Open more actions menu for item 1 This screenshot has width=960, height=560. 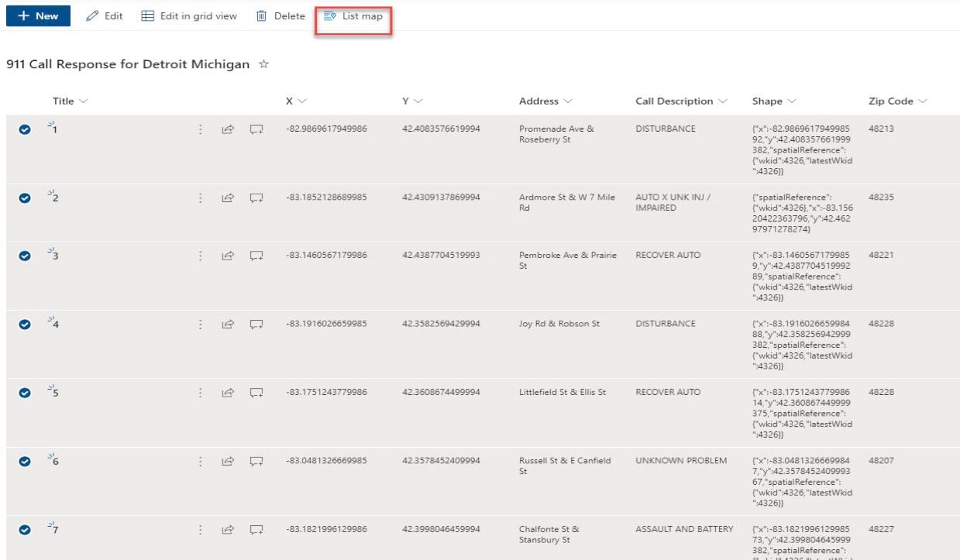point(201,130)
